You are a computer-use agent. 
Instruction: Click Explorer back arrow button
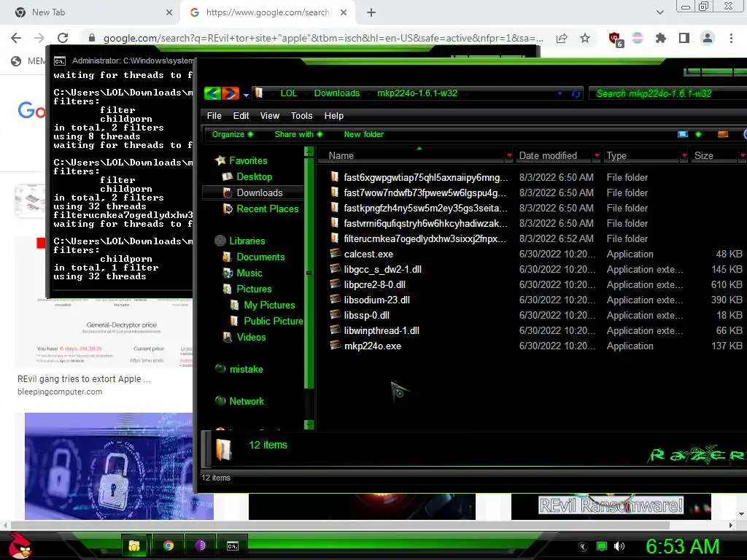212,93
